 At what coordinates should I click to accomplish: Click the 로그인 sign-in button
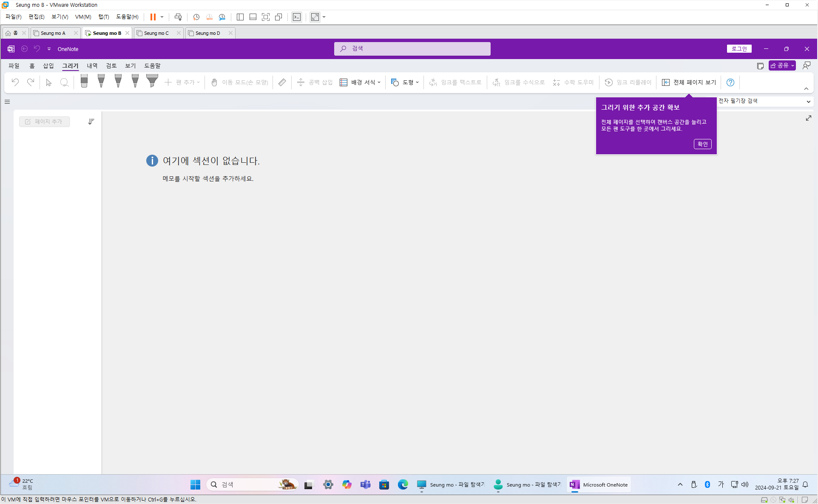click(x=739, y=49)
